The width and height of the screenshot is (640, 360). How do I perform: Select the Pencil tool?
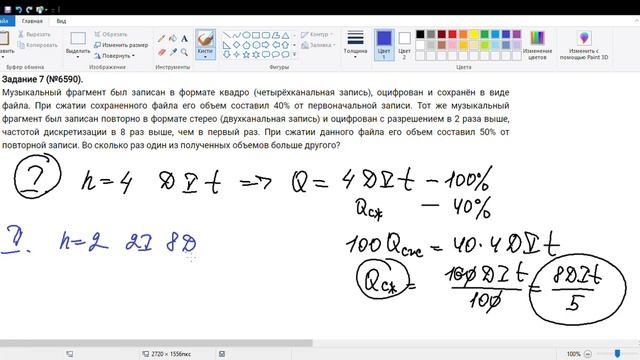pos(162,39)
